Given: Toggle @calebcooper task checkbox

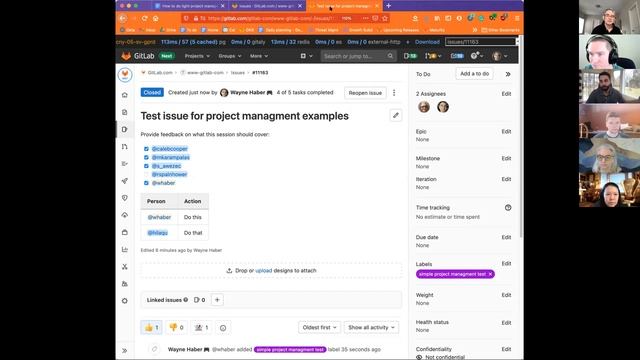Looking at the screenshot, I should 146,149.
